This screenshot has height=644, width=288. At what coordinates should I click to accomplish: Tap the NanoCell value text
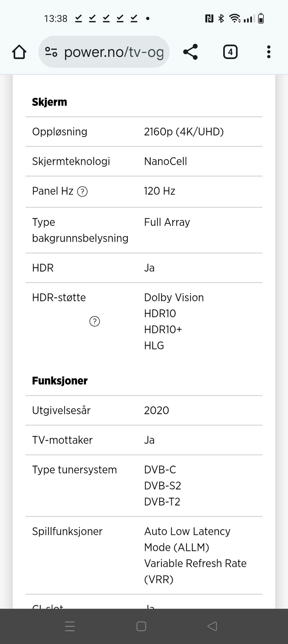tap(165, 161)
